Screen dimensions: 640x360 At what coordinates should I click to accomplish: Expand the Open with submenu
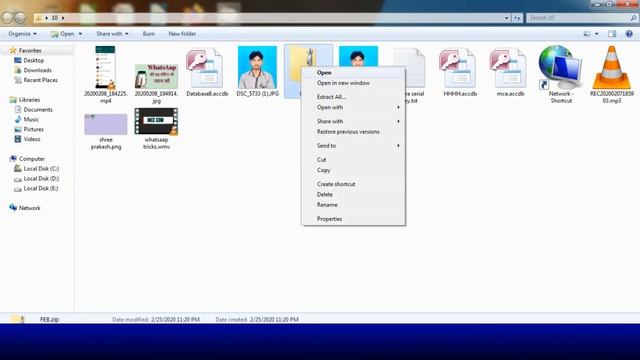pyautogui.click(x=353, y=107)
